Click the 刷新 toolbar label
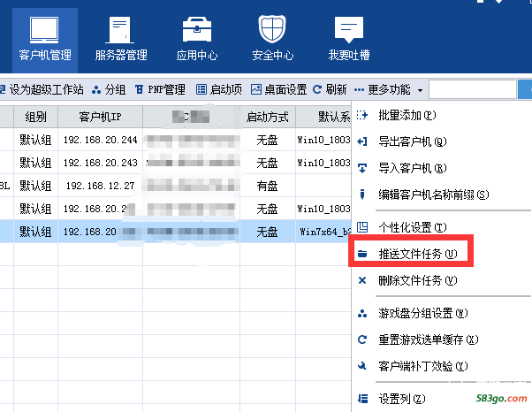532x412 pixels. (x=336, y=89)
